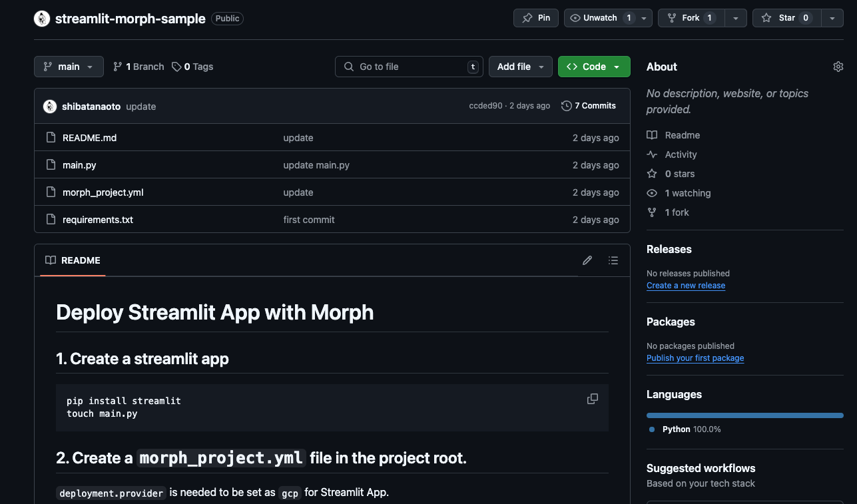
Task: Click the Unwatch button
Action: (600, 18)
